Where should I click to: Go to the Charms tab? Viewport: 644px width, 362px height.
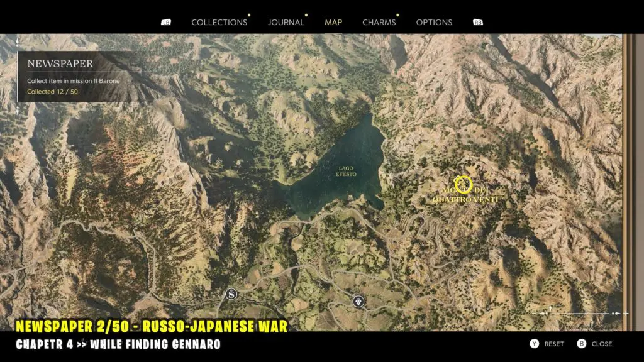tap(379, 22)
